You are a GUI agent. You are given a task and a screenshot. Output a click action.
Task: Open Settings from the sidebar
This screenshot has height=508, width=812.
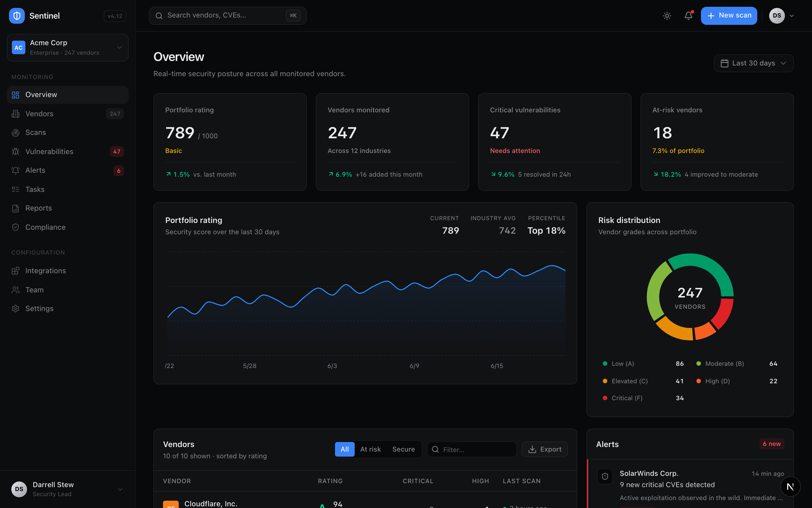(67, 309)
